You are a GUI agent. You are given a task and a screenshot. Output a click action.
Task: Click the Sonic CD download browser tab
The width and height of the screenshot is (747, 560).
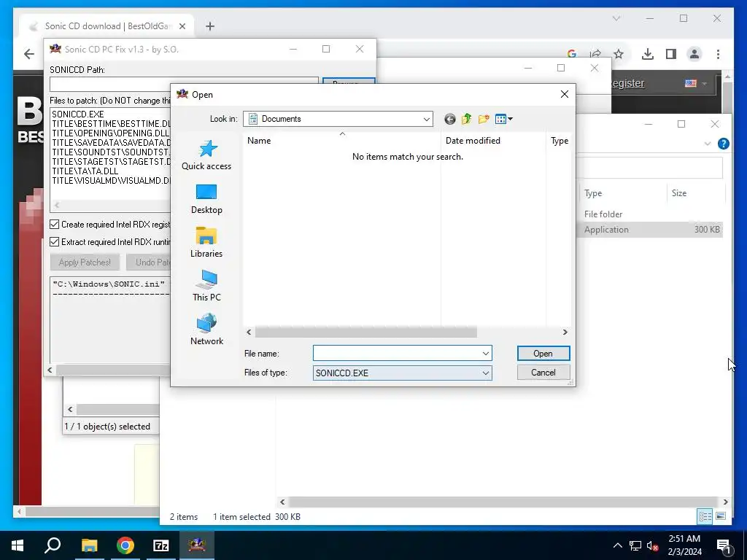tap(107, 26)
